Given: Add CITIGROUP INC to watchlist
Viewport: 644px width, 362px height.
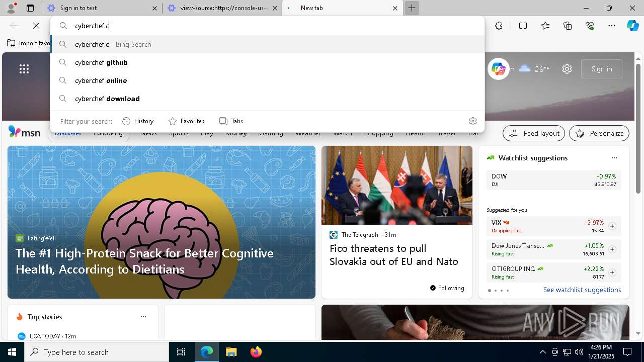Looking at the screenshot, I should pyautogui.click(x=612, y=273).
